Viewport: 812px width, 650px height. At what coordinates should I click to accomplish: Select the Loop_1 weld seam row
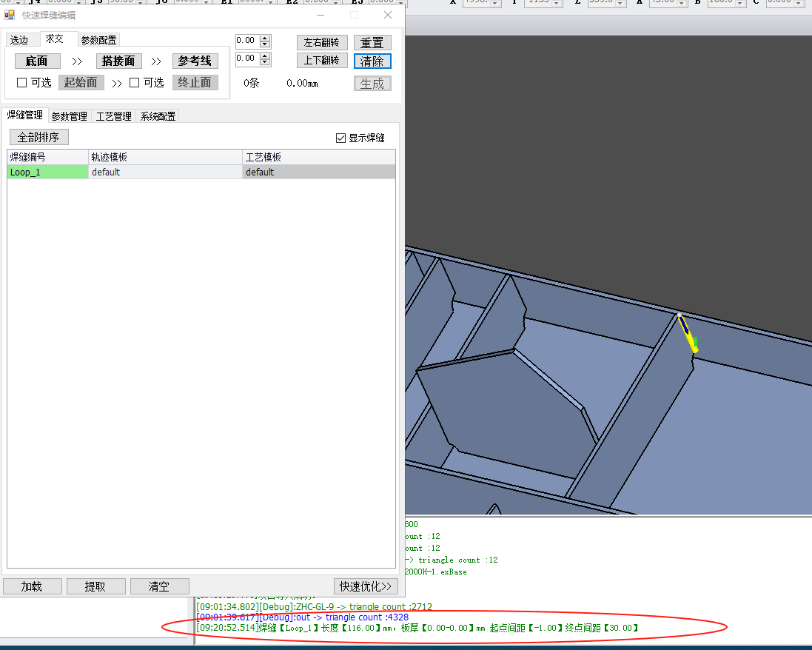click(47, 172)
